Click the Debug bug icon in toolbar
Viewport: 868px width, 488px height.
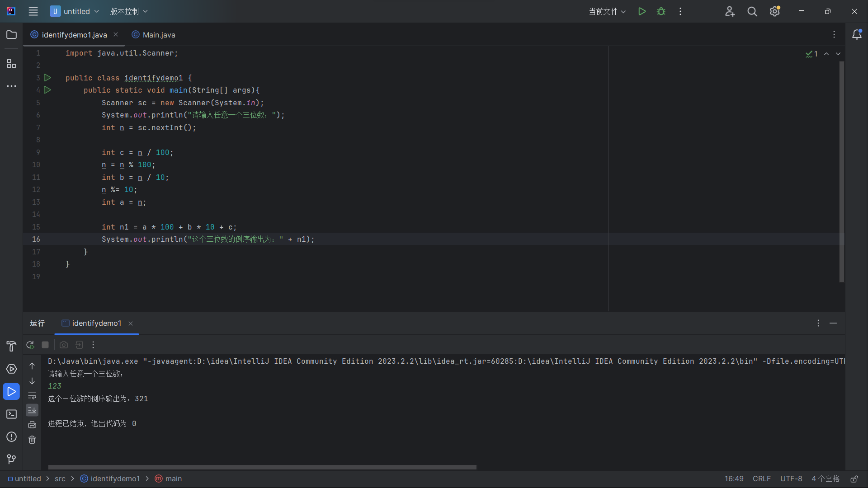pyautogui.click(x=661, y=11)
